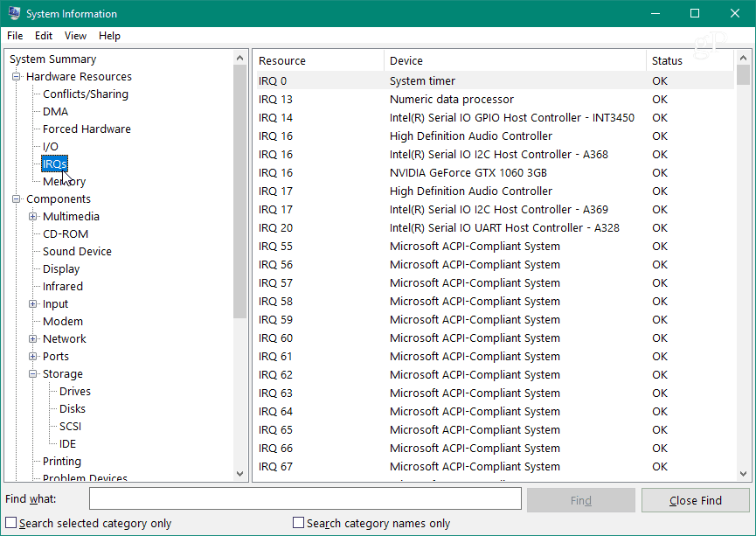Click the Close Find button
The image size is (756, 536).
click(x=695, y=500)
